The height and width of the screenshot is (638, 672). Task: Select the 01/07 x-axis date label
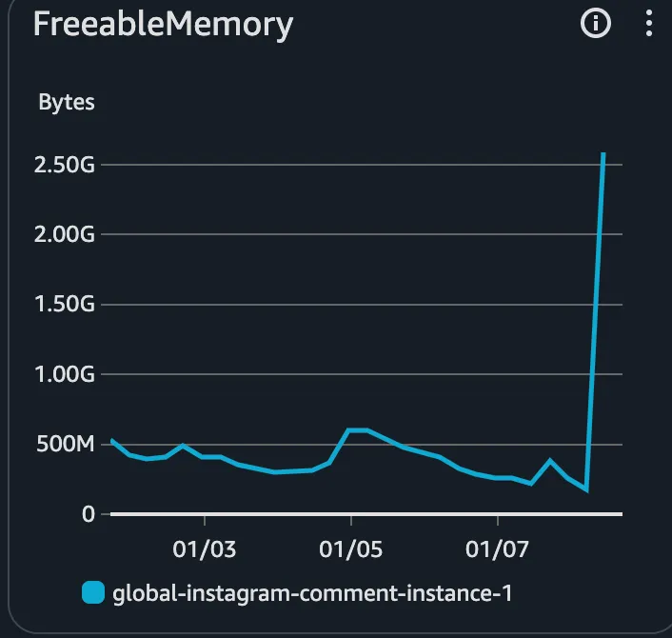[497, 549]
